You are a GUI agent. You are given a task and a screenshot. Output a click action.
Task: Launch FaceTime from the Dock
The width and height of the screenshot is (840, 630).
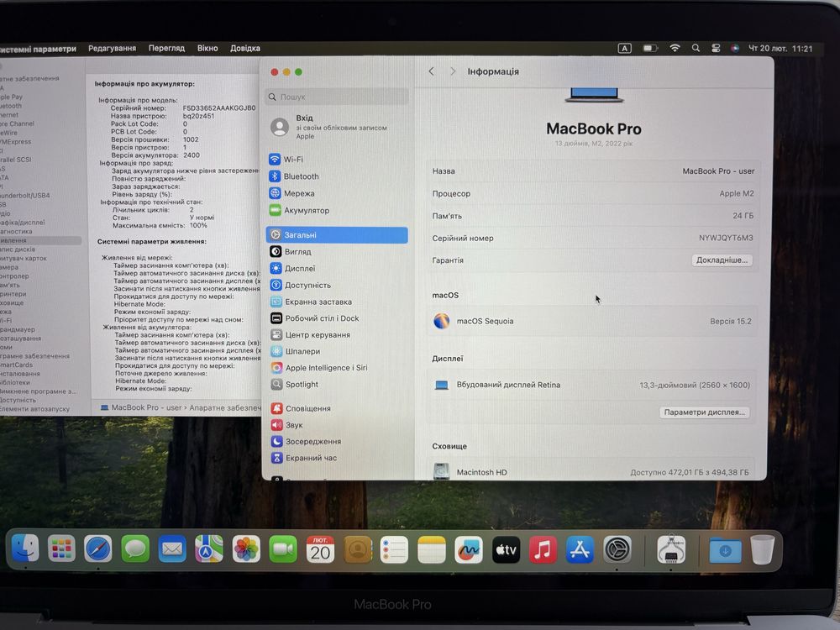(283, 549)
